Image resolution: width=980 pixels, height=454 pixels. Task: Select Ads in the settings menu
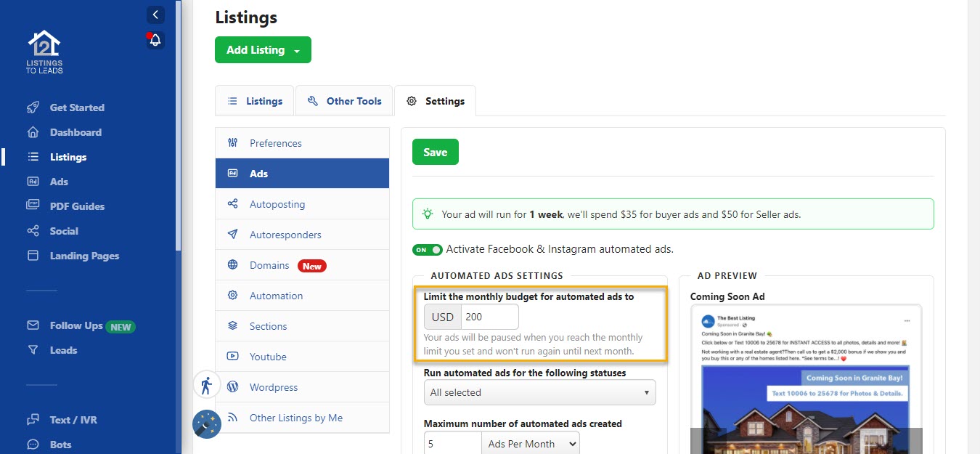coord(302,174)
